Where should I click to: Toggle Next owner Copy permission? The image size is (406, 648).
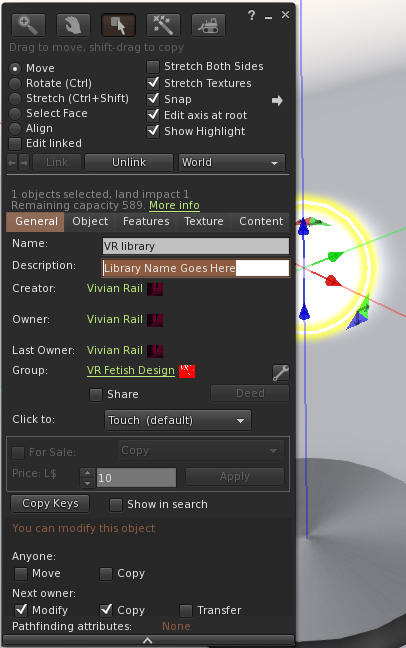106,610
